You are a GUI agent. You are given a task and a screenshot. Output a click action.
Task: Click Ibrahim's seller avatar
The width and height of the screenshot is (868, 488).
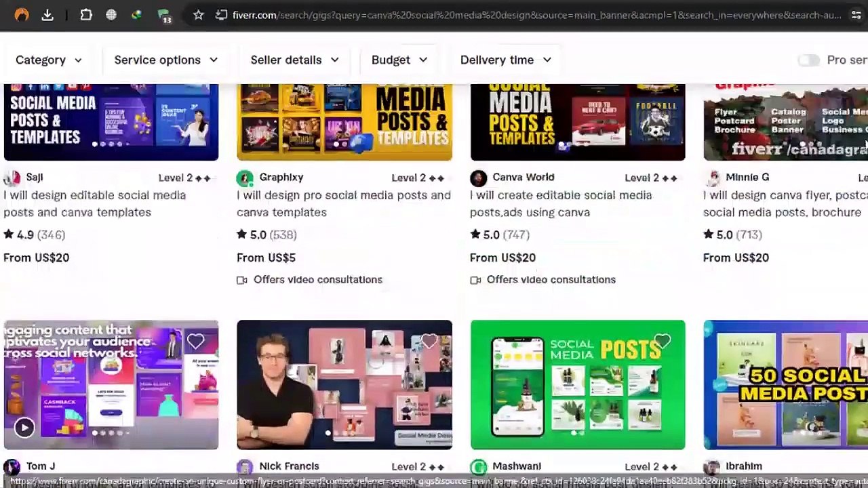711,467
